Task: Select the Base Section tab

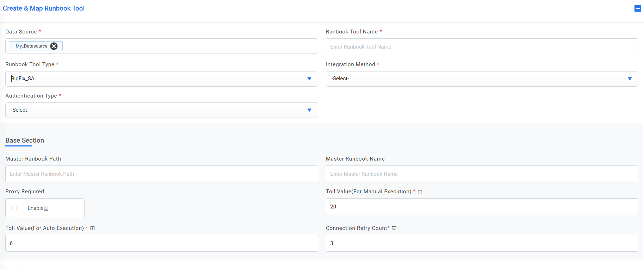Action: pyautogui.click(x=25, y=140)
